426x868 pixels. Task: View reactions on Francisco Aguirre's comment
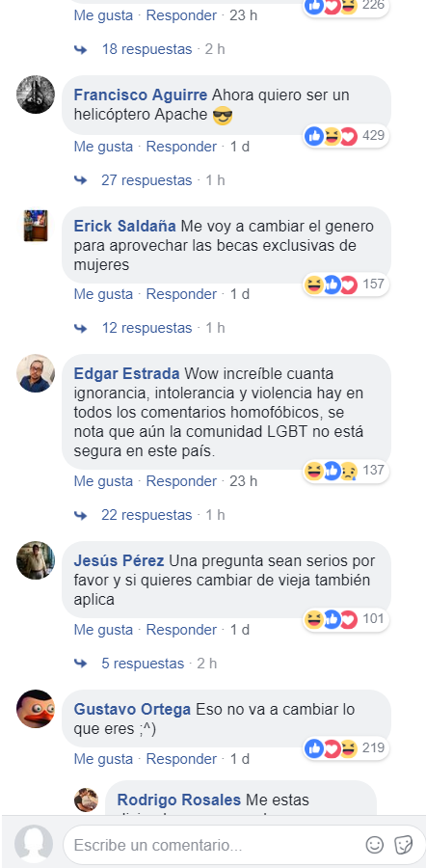346,136
